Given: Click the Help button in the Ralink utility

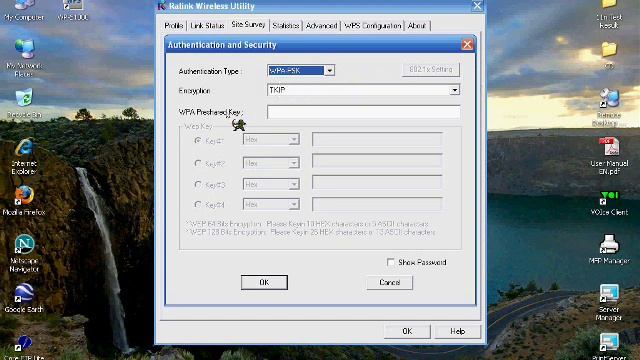Looking at the screenshot, I should pos(458,331).
